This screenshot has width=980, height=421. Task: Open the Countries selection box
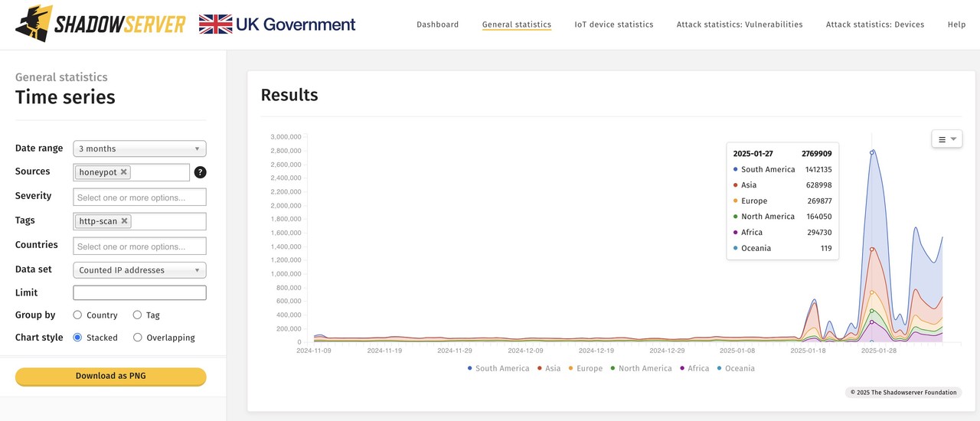139,246
